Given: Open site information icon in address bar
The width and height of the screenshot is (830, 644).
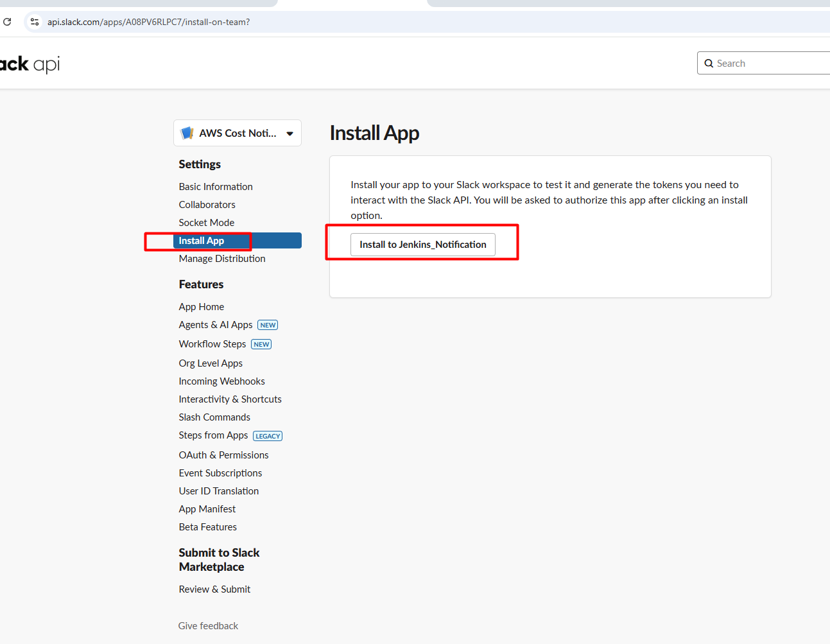Looking at the screenshot, I should [35, 22].
